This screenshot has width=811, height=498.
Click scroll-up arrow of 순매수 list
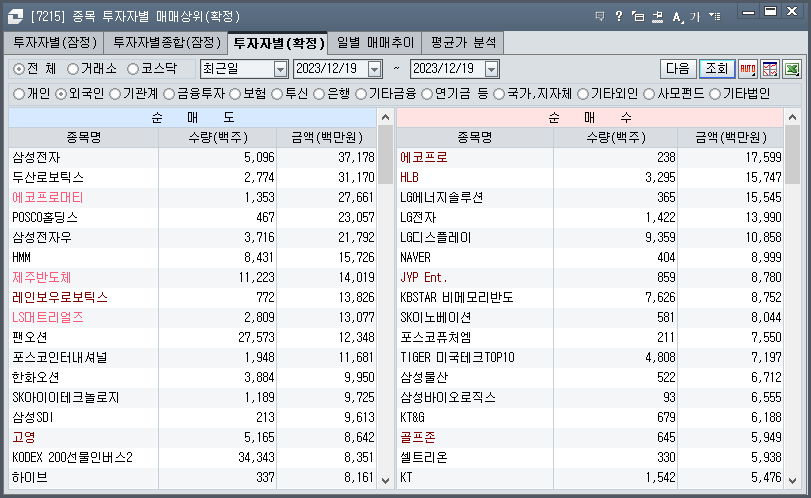792,117
